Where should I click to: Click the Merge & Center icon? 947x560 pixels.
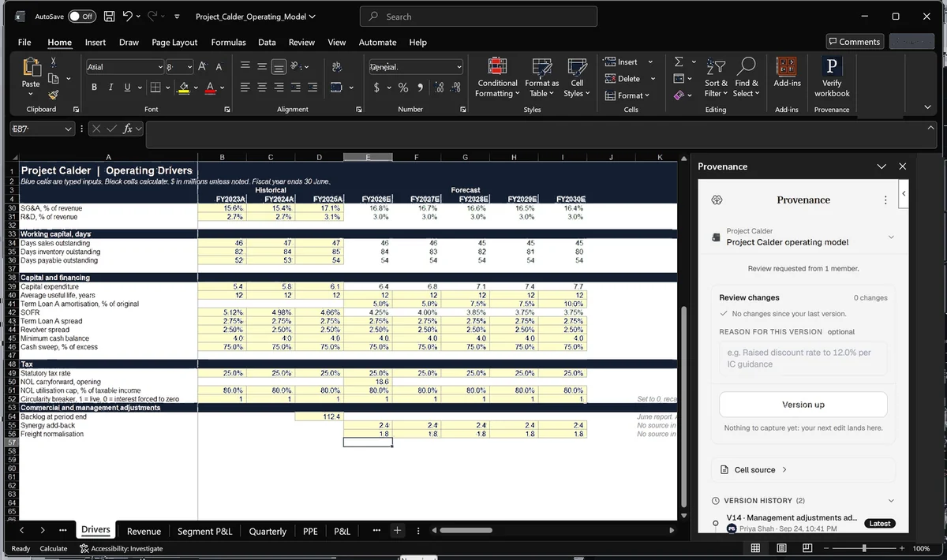(x=337, y=87)
